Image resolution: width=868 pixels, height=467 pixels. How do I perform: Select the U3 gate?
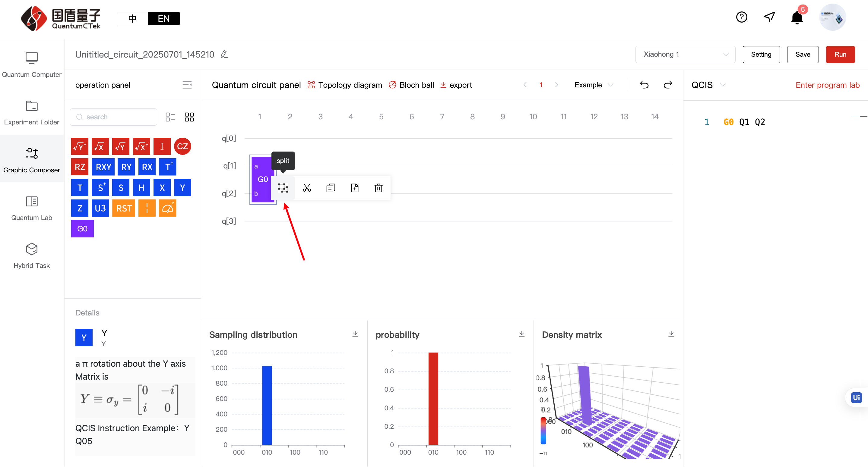click(x=100, y=208)
